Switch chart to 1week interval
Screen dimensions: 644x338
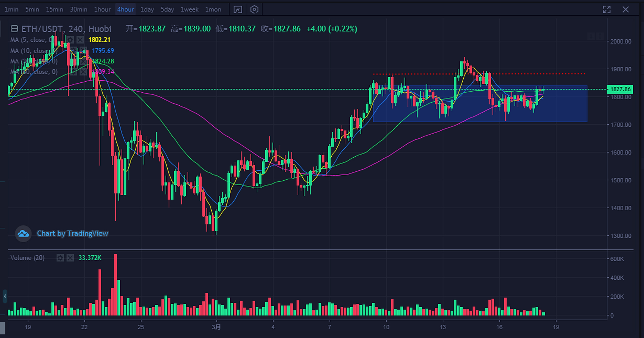tap(189, 10)
